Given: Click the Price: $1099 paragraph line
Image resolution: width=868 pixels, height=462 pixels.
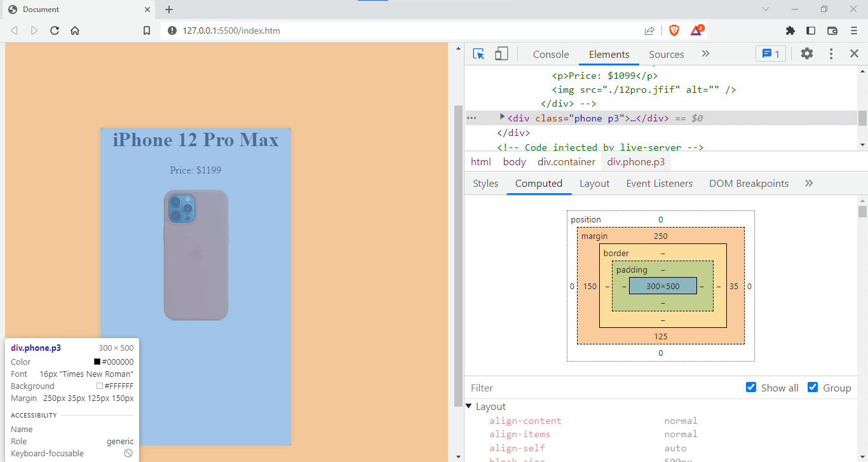Looking at the screenshot, I should [605, 75].
